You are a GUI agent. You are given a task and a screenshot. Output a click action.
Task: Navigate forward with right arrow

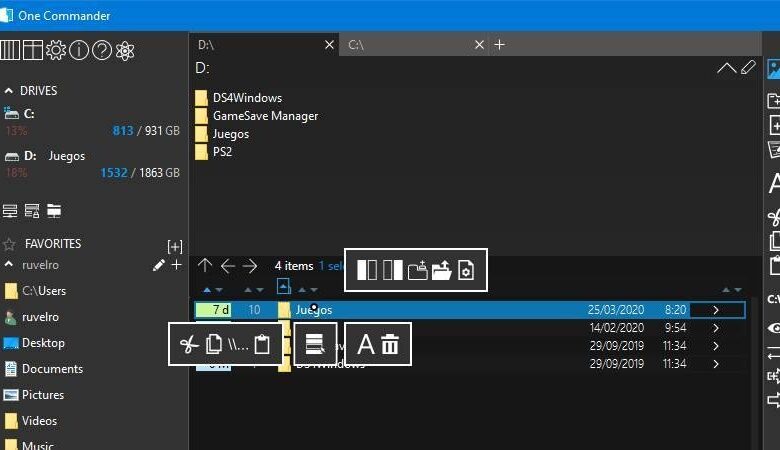click(250, 266)
